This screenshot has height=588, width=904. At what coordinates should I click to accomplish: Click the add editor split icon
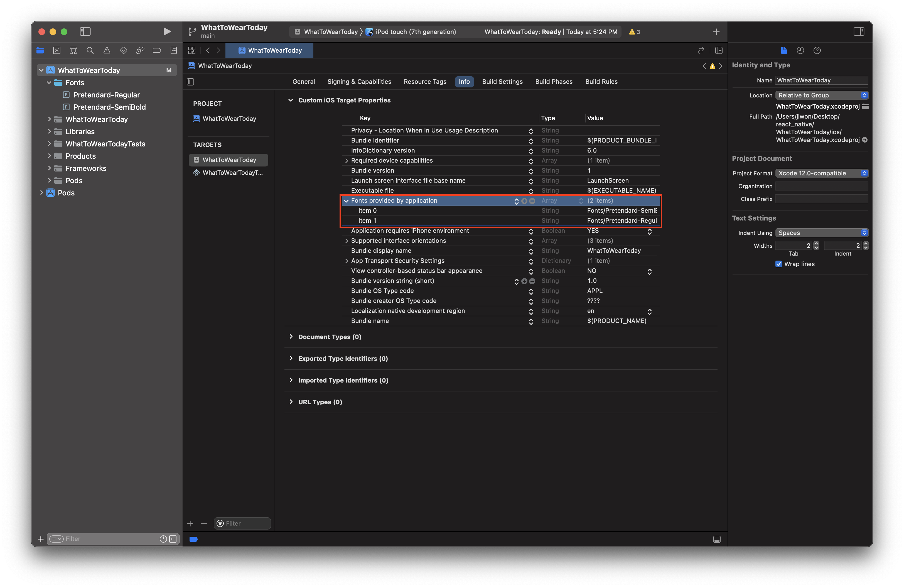pos(719,50)
